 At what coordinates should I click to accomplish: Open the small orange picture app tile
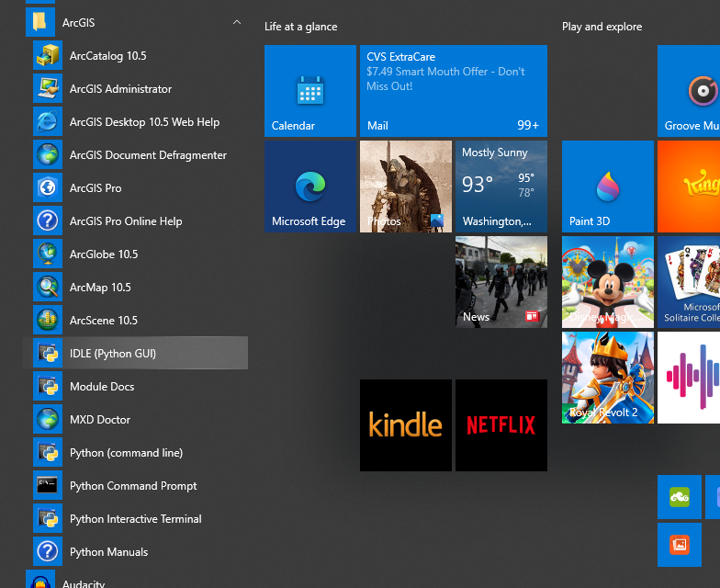(680, 545)
